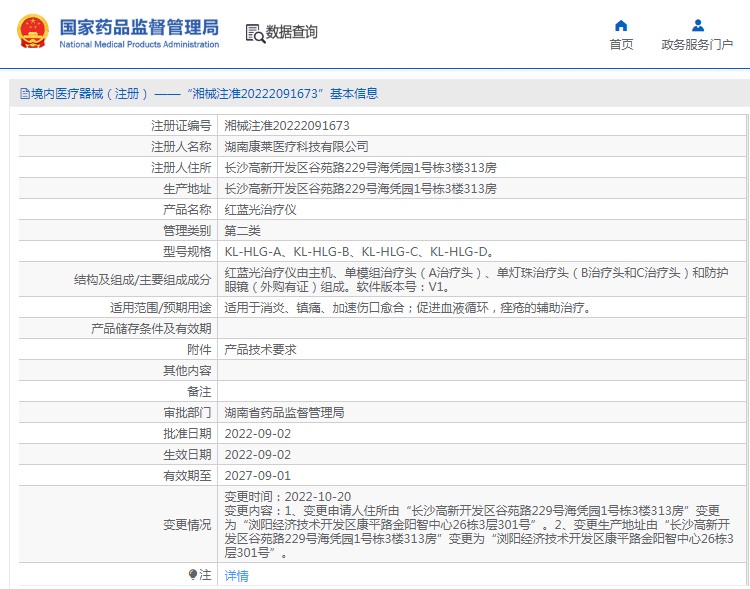Click 批准日期 value 2022-09-02

point(258,433)
